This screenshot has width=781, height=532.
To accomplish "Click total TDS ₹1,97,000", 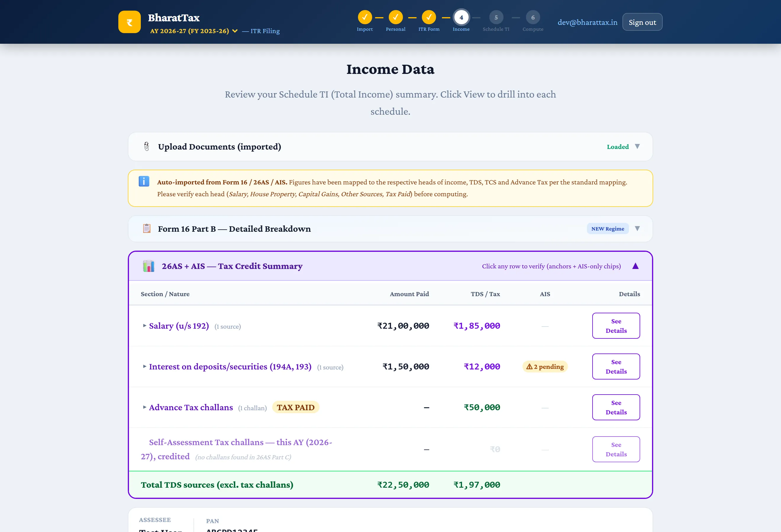I will coord(477,485).
